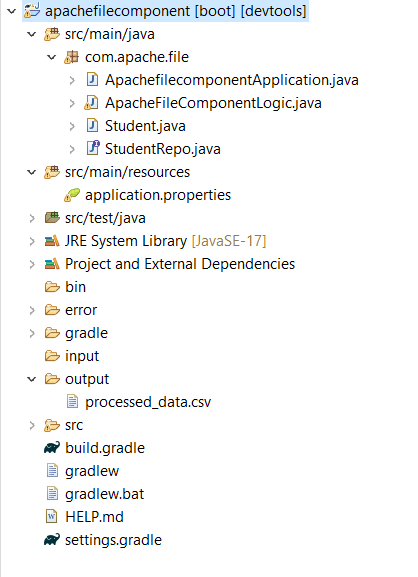Viewport: 418px width, 577px height.
Task: Click the build.gradle elephant icon
Action: [x=52, y=448]
